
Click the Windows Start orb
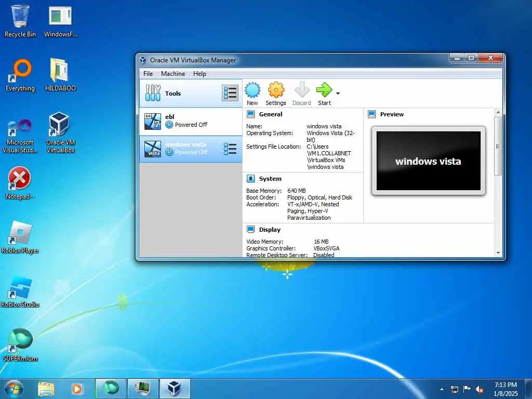pos(14,389)
